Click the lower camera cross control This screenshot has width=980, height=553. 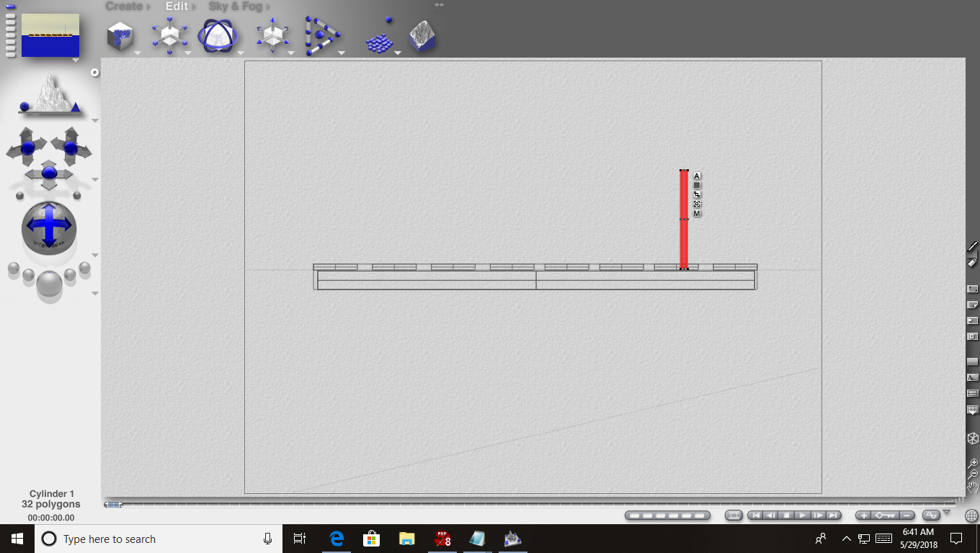click(x=49, y=174)
